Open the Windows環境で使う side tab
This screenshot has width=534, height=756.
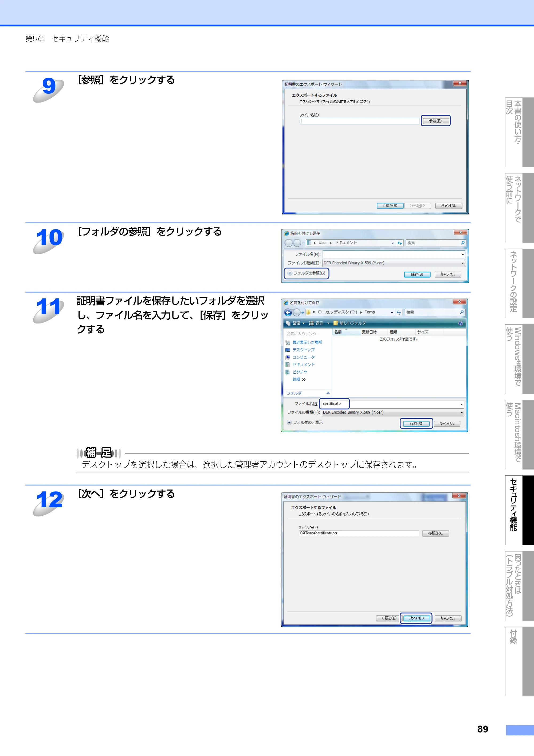click(x=520, y=359)
